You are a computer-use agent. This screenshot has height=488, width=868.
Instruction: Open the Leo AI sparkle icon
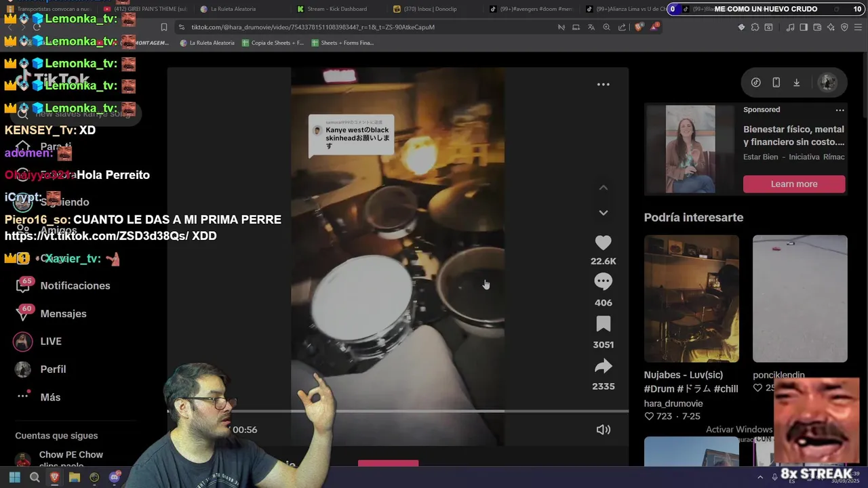pos(831,27)
